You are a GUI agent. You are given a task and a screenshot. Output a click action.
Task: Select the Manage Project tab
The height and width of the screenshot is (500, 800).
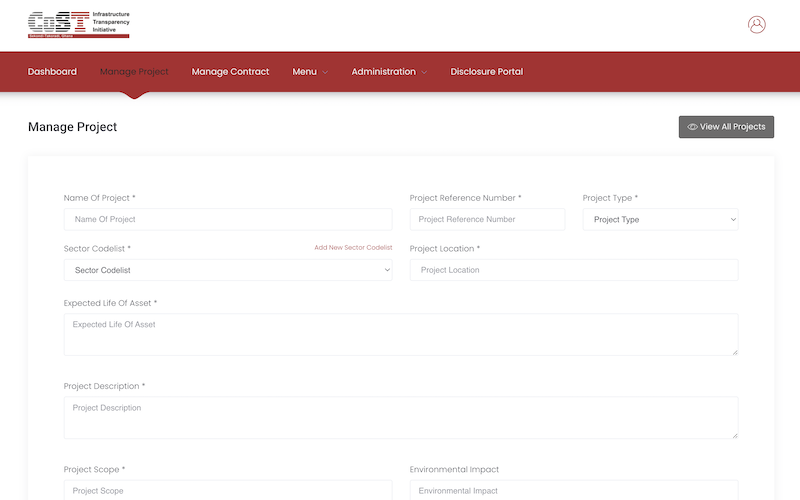[x=134, y=72]
